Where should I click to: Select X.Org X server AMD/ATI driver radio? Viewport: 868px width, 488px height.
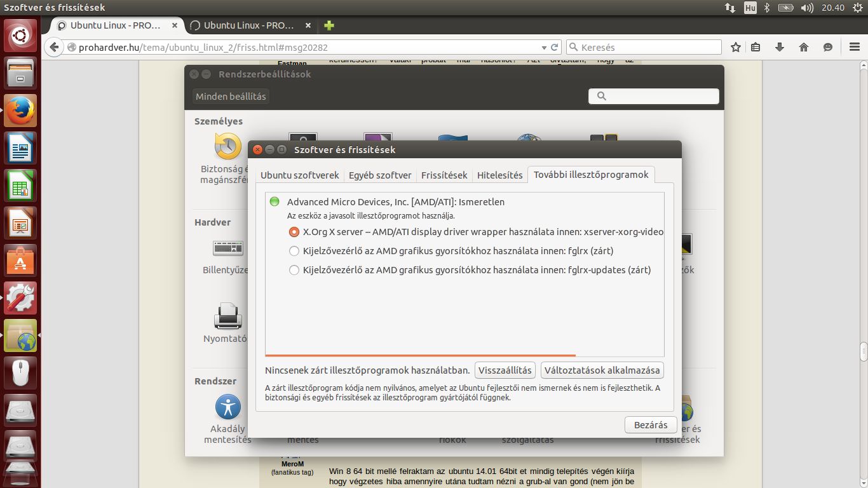tap(294, 232)
